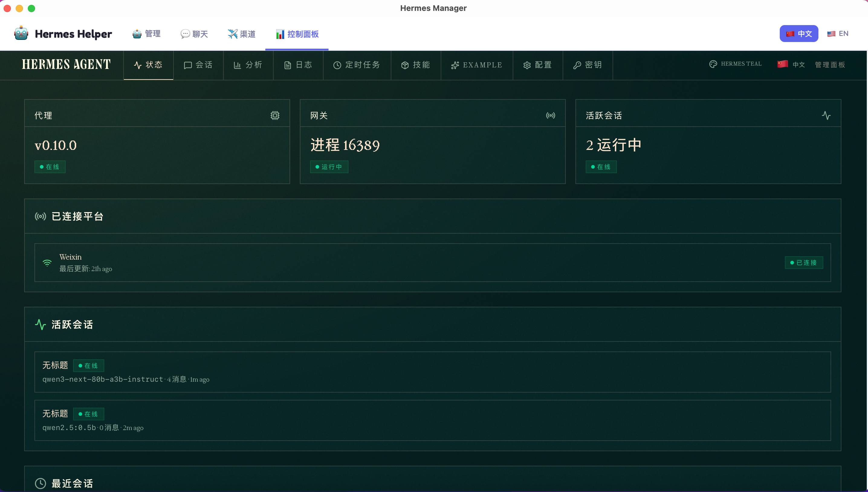
Task: Click 在线 badge on qwen2.5:0.5b session
Action: [x=89, y=414]
